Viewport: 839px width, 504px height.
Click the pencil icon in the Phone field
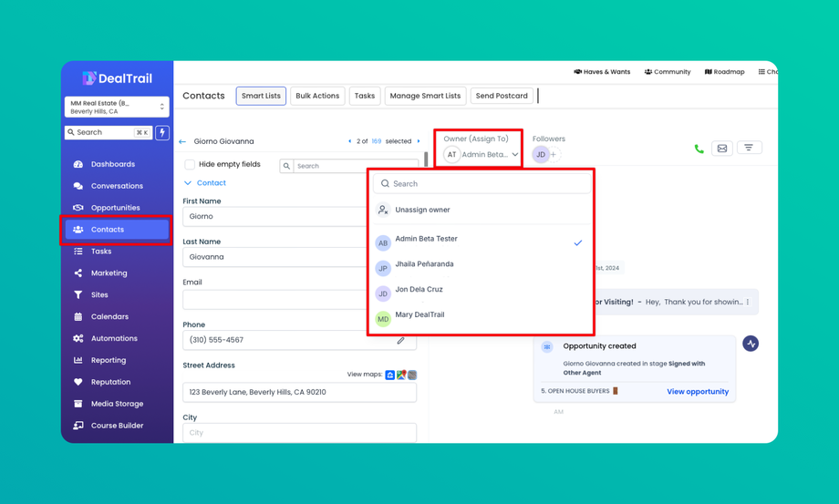400,341
